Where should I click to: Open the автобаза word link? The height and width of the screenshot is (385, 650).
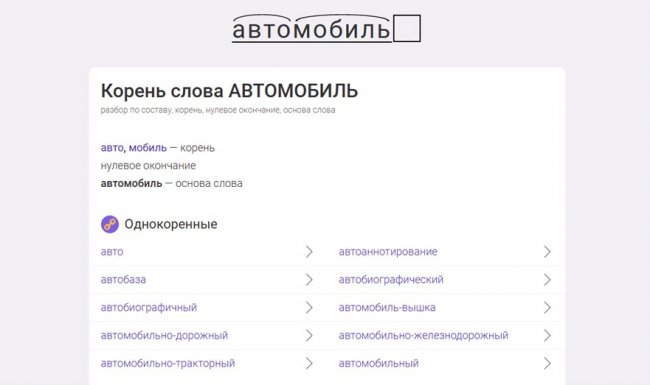[123, 280]
